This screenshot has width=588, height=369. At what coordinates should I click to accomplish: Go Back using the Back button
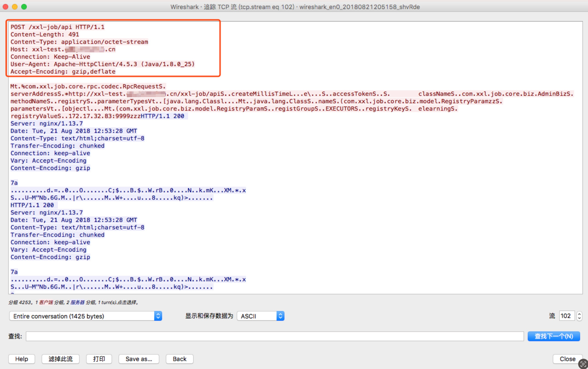click(180, 359)
